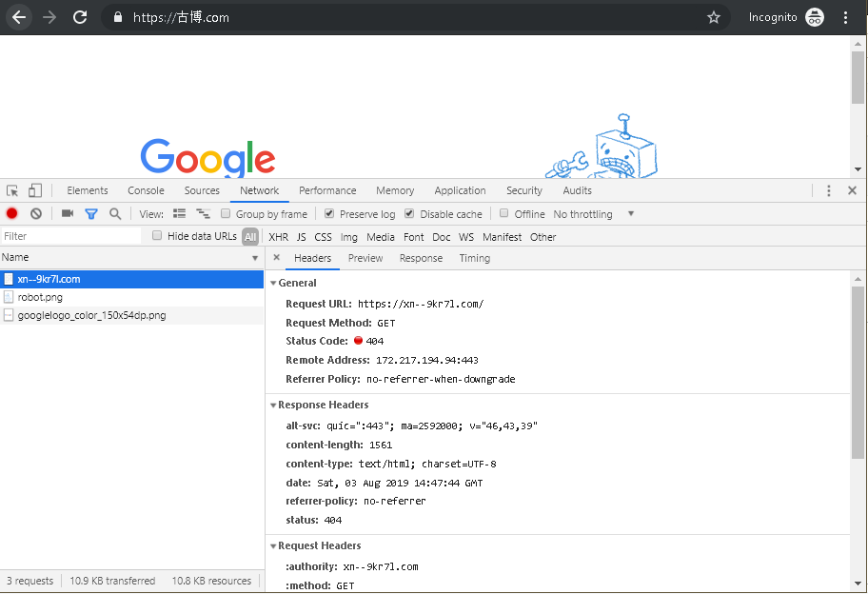Image resolution: width=868 pixels, height=594 pixels.
Task: Enable Group by frame checkbox
Action: [226, 213]
